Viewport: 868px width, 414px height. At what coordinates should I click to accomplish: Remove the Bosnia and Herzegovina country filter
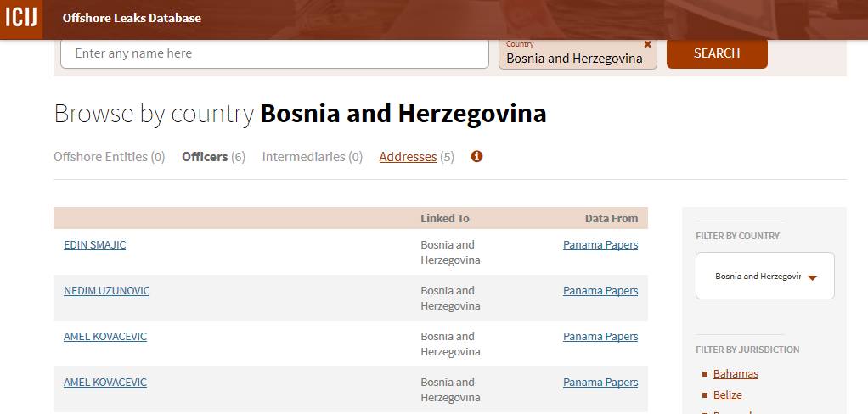tap(647, 44)
